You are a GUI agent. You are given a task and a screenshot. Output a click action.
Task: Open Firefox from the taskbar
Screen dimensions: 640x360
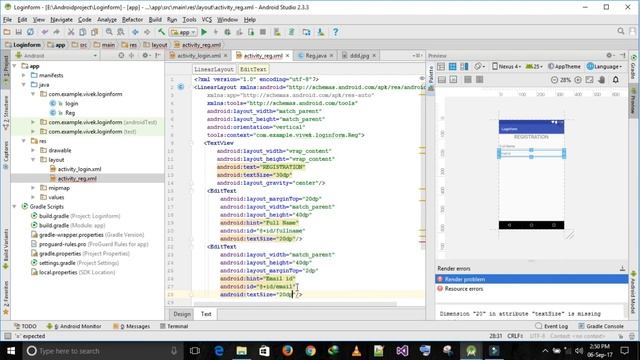[x=287, y=351]
